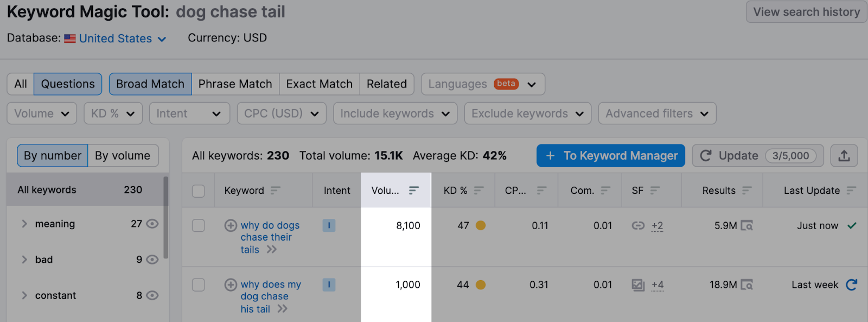Check the box for 'why do dogs chase their tails'
The image size is (868, 322).
(199, 225)
